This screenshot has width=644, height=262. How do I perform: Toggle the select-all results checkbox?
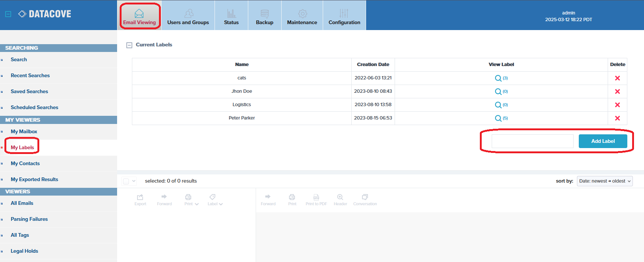pos(126,181)
